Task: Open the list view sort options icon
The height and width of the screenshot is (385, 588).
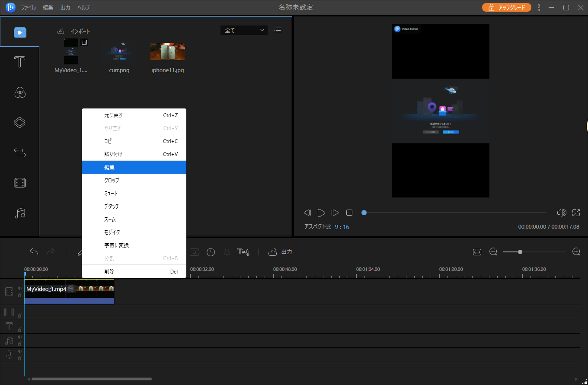Action: tap(278, 30)
